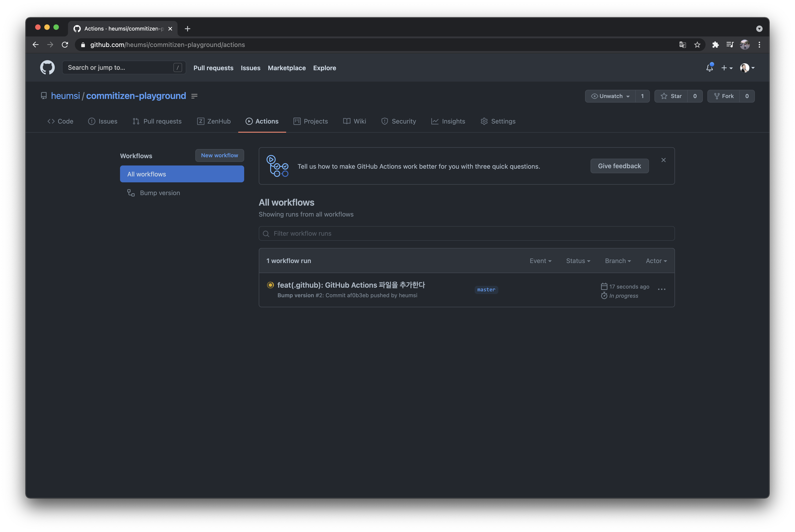Dismiss the feedback banner with the X

663,160
